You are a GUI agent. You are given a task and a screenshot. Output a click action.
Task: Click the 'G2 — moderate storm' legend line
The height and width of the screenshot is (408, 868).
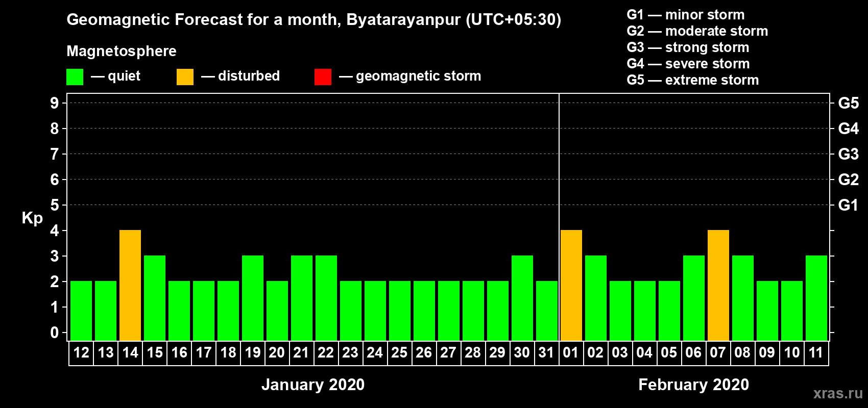coord(697,31)
